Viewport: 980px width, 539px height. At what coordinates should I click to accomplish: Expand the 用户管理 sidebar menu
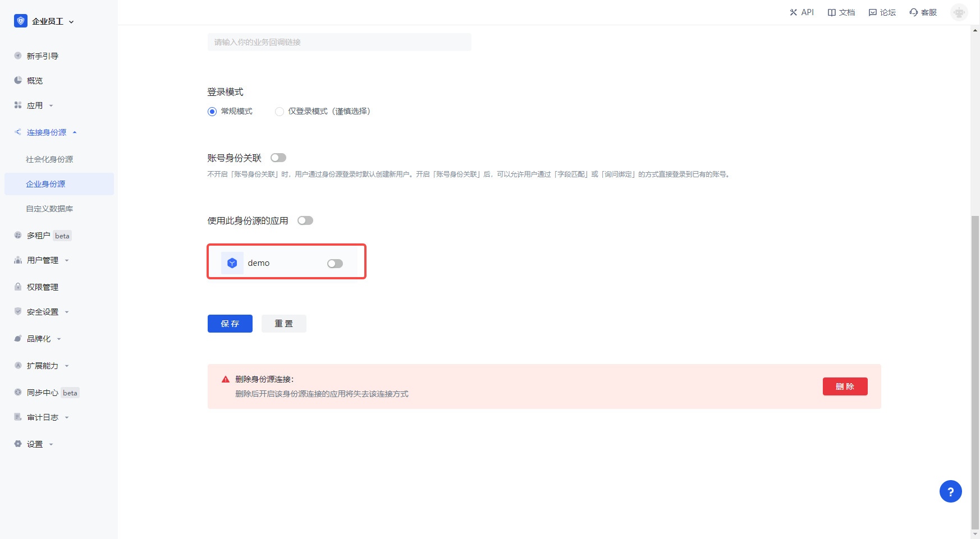click(43, 260)
